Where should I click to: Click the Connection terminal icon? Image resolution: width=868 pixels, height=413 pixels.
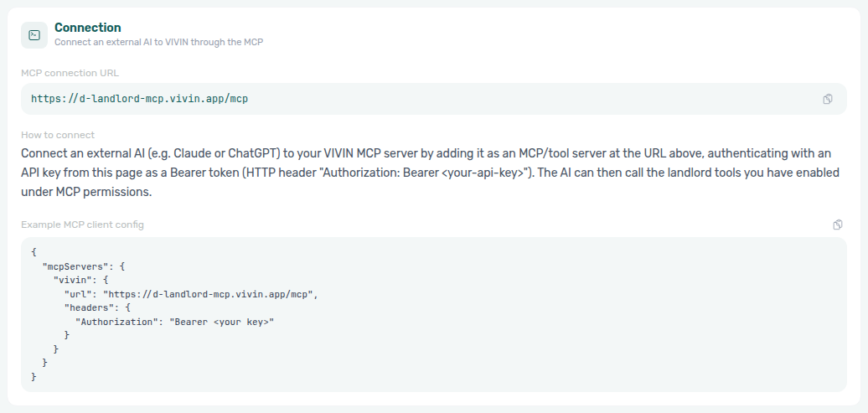[x=34, y=35]
